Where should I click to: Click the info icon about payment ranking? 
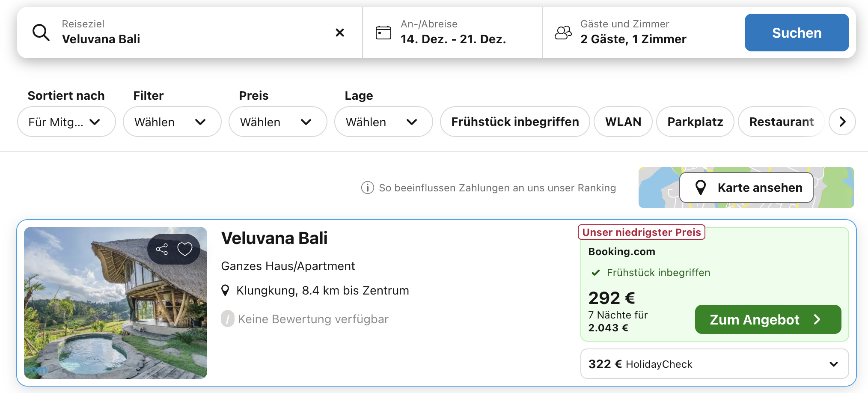(x=366, y=188)
